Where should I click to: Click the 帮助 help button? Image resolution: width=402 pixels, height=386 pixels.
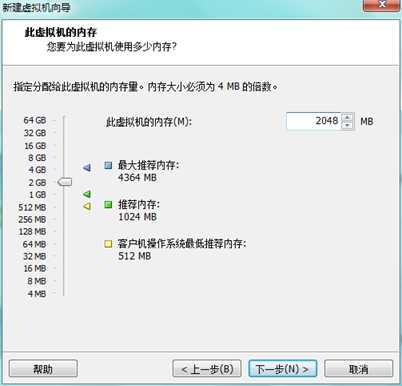pyautogui.click(x=43, y=369)
